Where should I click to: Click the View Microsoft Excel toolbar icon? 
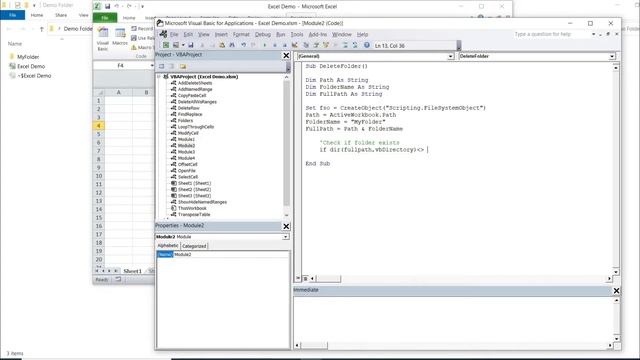(166, 45)
